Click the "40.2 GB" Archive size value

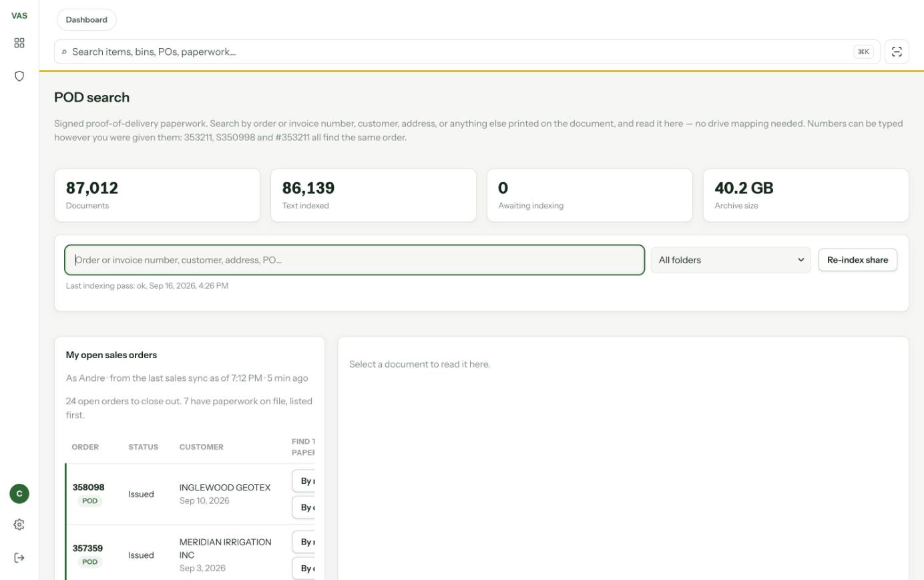point(744,188)
